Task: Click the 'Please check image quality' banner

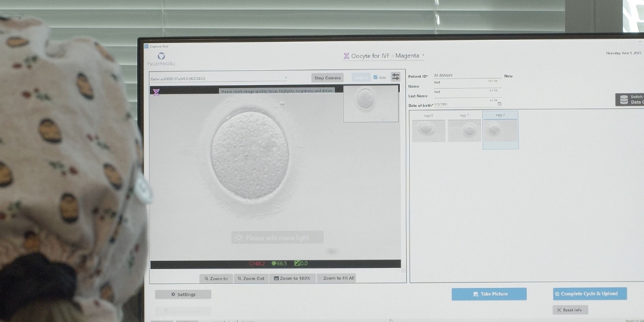Action: click(277, 91)
